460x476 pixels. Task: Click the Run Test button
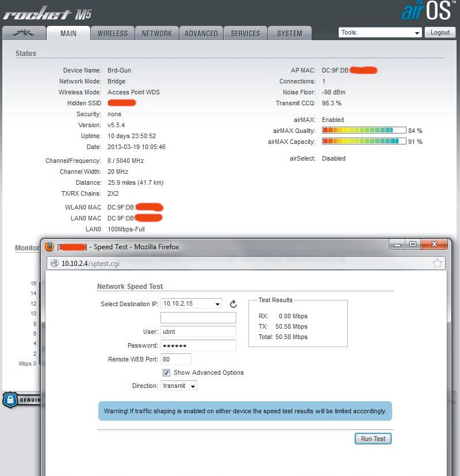click(373, 439)
